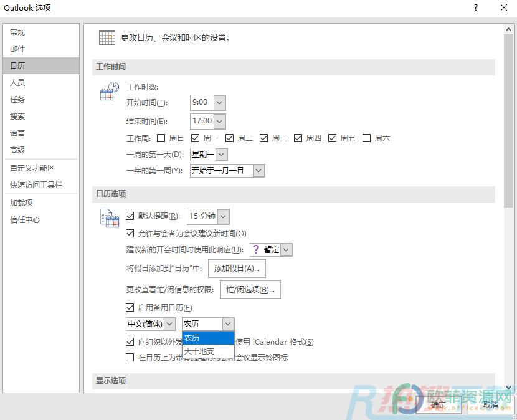Switch to the 常规 category
The image size is (517, 420).
coord(41,32)
